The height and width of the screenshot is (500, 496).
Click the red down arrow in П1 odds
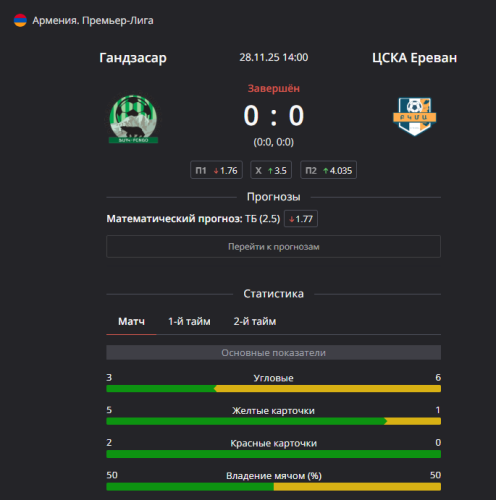click(216, 171)
